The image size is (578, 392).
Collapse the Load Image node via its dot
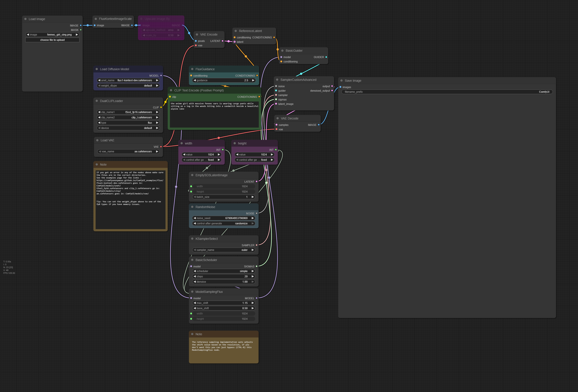tap(25, 19)
